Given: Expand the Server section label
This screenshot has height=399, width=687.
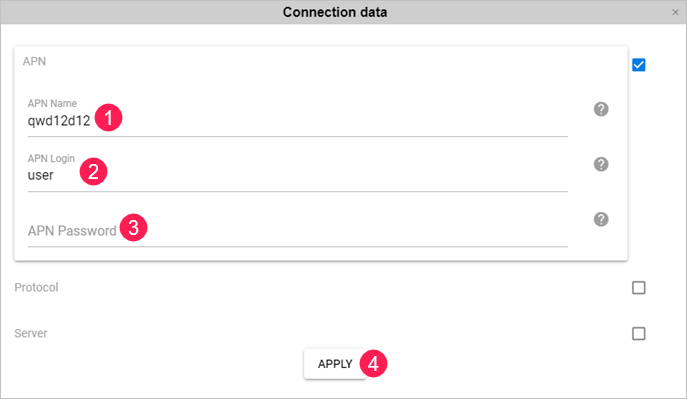Looking at the screenshot, I should point(31,333).
